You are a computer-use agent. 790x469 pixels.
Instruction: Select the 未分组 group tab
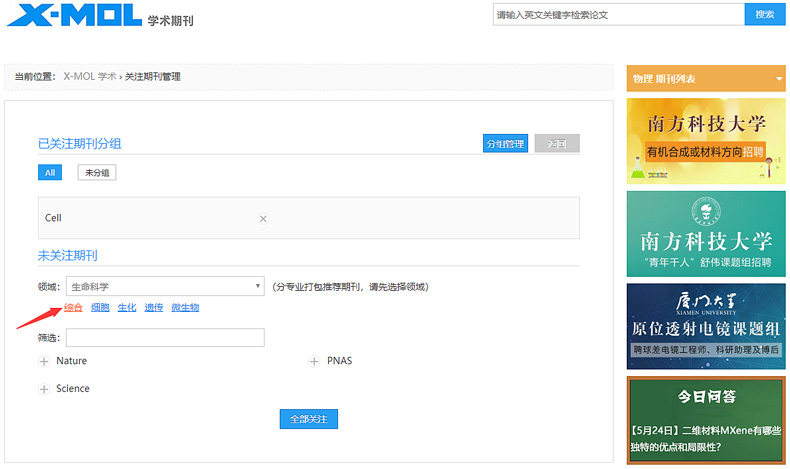[97, 172]
